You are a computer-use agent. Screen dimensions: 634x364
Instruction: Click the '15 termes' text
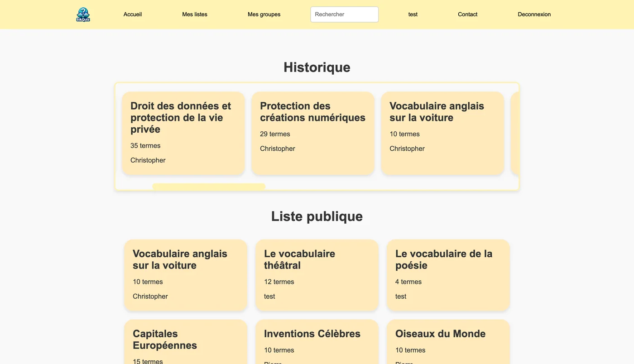(x=148, y=361)
